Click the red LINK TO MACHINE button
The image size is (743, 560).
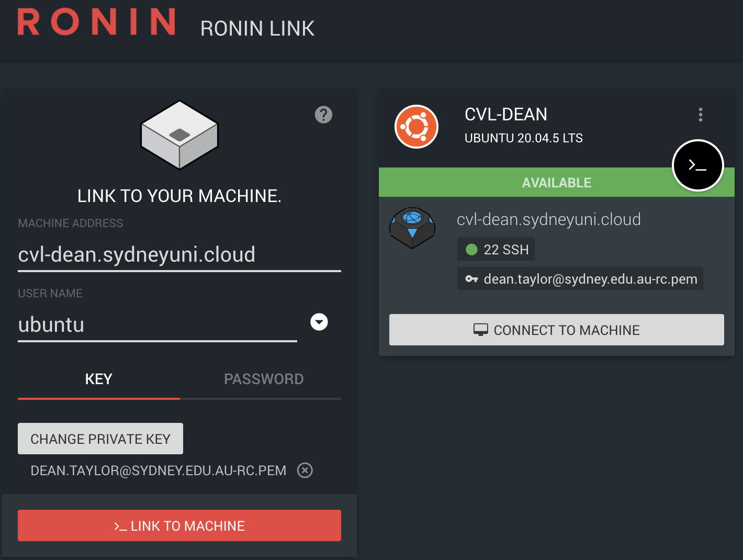179,525
